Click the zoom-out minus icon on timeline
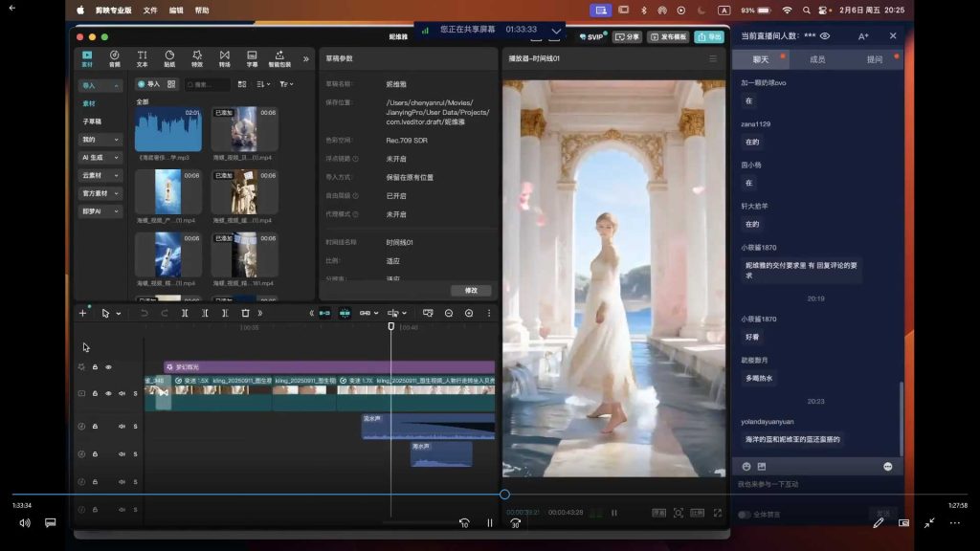Viewport: 980px width, 551px height. tap(449, 313)
